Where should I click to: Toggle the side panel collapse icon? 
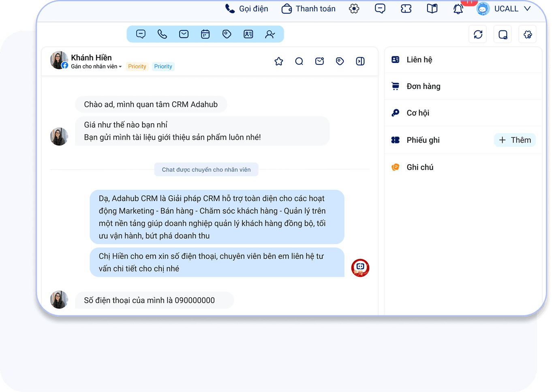click(x=360, y=61)
